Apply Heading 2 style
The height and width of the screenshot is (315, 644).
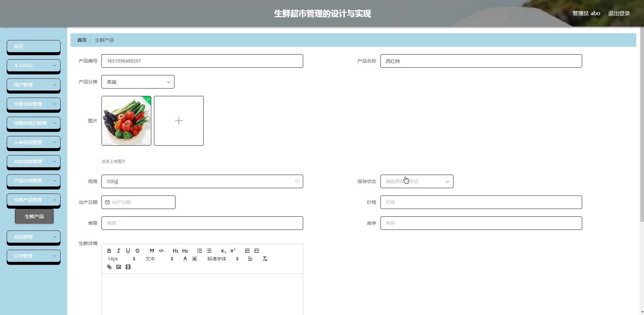tap(185, 251)
